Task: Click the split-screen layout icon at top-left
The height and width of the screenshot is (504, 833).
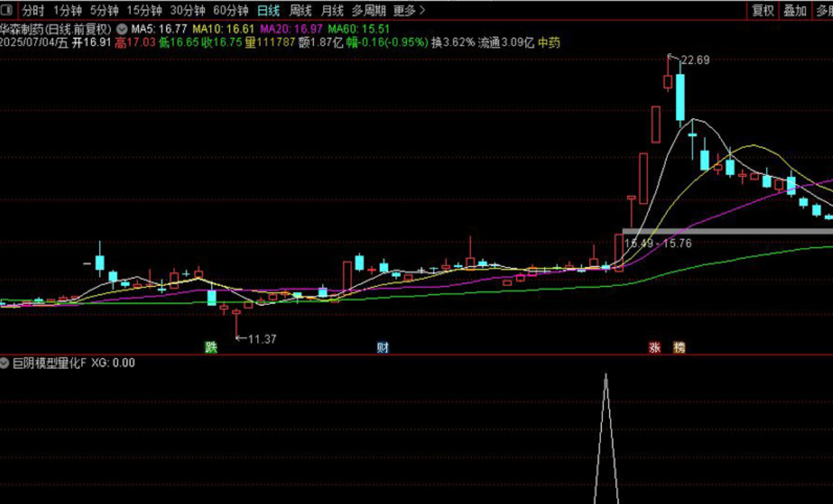Action: [6, 10]
